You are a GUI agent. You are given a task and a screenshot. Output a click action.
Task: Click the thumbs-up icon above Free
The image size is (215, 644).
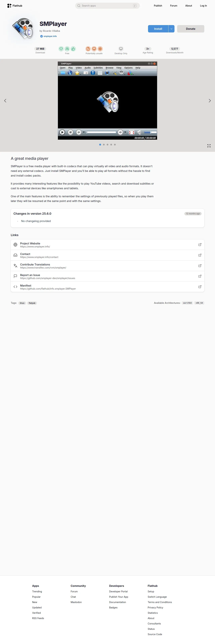pos(73,49)
